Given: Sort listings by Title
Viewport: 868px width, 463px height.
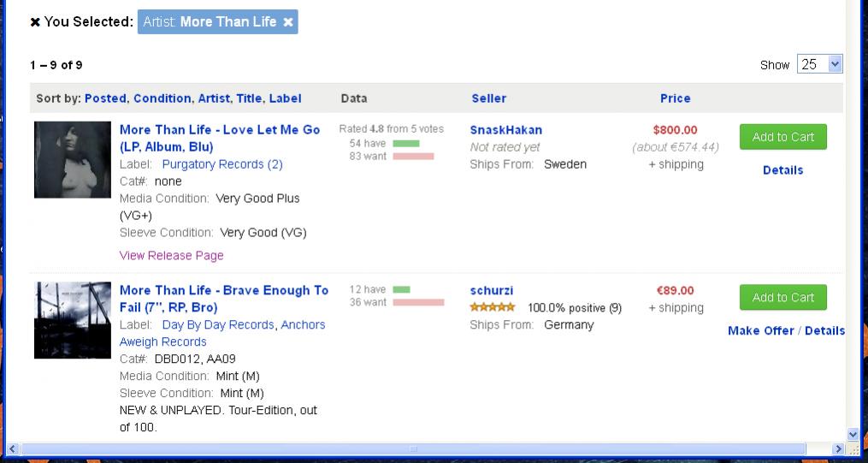Looking at the screenshot, I should [x=249, y=98].
